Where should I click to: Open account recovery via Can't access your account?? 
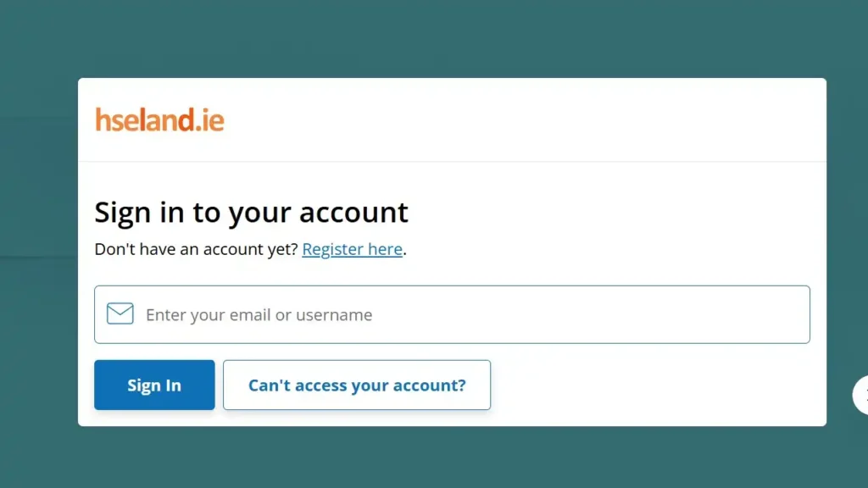coord(356,385)
